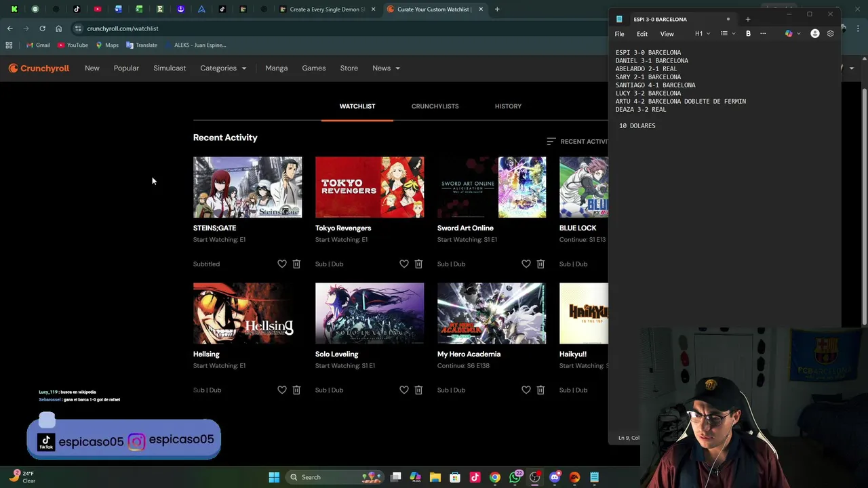The width and height of the screenshot is (868, 488).
Task: Open the STEINS;GATE thumbnail
Action: 248,187
